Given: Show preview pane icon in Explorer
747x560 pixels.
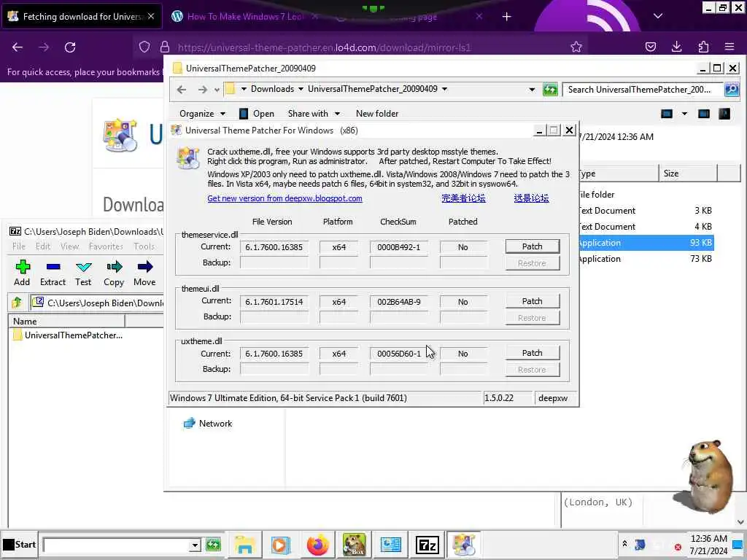Looking at the screenshot, I should 704,113.
